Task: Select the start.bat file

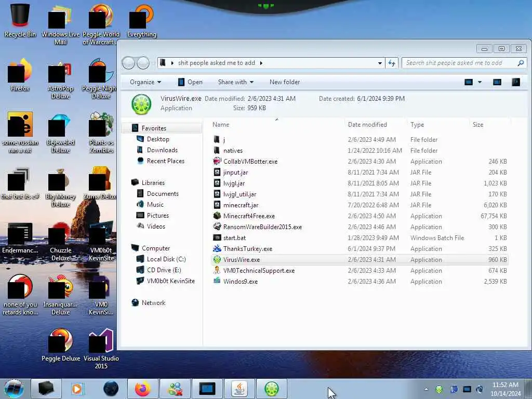Action: coord(359,237)
